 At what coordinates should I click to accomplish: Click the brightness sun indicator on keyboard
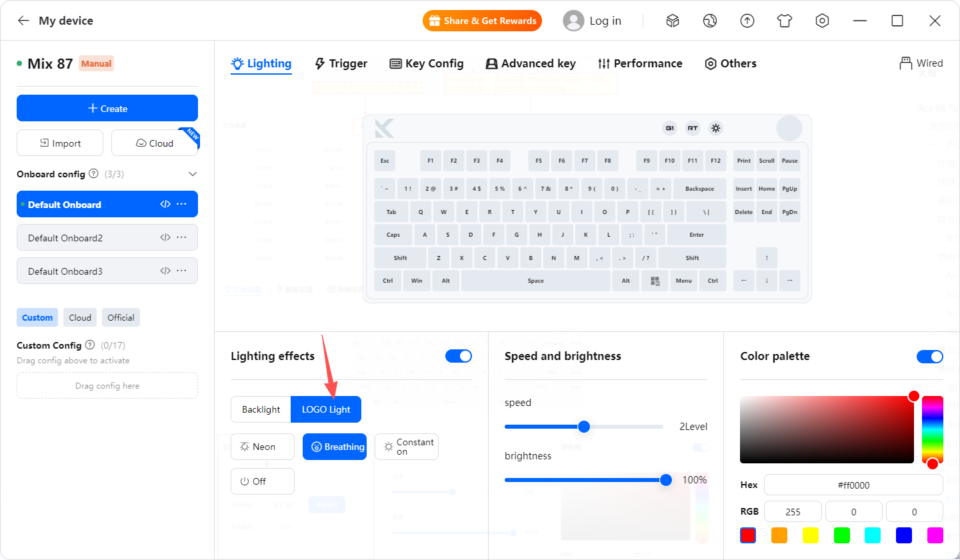pos(715,128)
